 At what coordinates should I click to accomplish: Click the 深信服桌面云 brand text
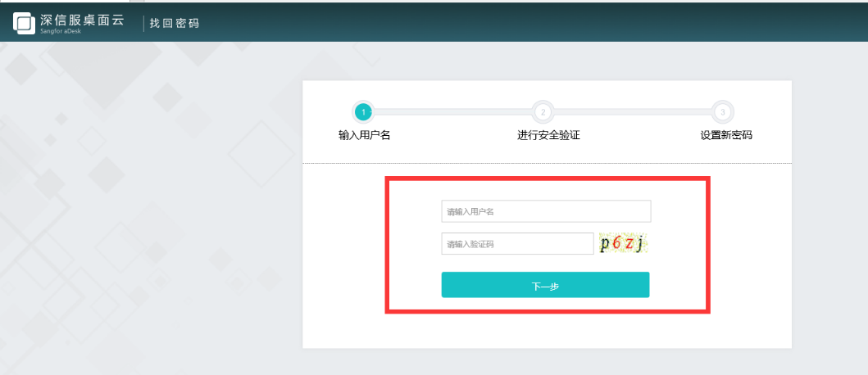coord(82,20)
